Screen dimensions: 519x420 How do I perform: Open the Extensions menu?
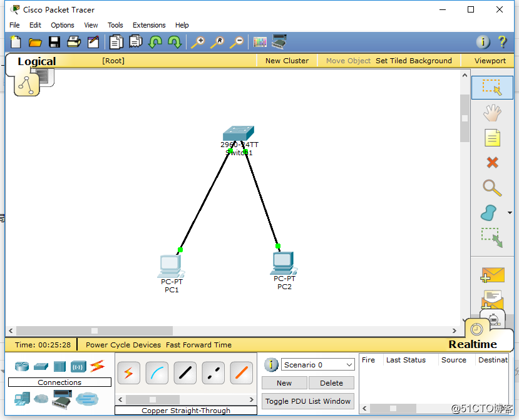point(149,25)
